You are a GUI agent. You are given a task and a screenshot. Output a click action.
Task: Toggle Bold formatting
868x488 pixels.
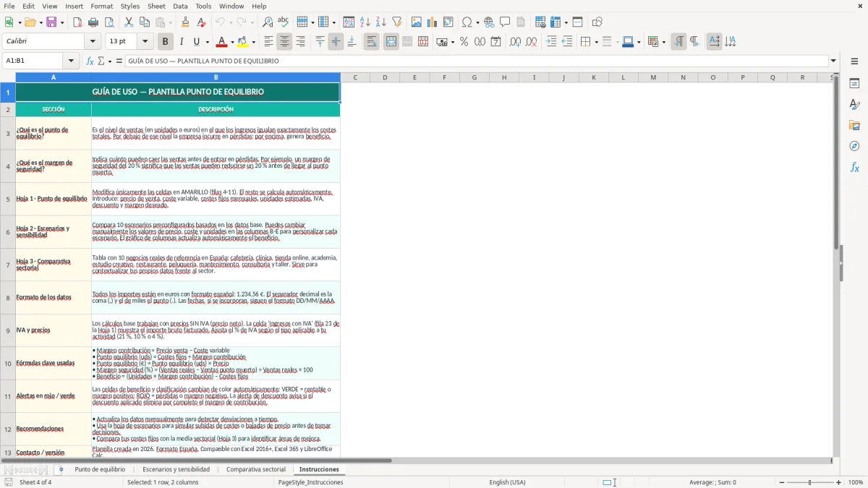point(165,42)
